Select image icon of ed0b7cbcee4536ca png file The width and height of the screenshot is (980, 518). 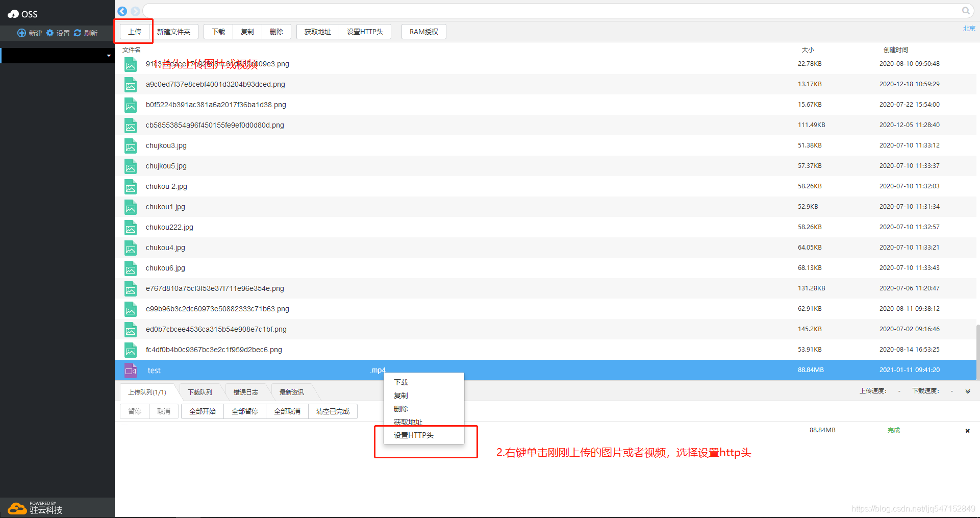pos(131,330)
